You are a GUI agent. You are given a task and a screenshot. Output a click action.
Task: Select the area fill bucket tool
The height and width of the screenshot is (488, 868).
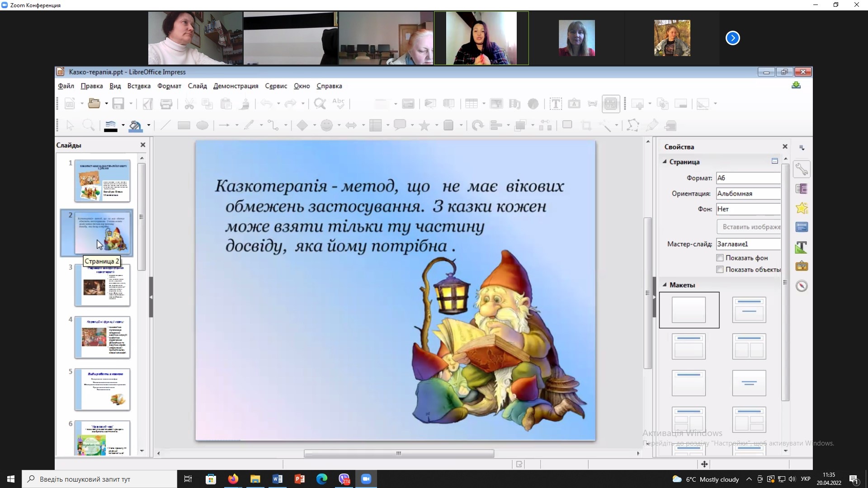pyautogui.click(x=135, y=126)
